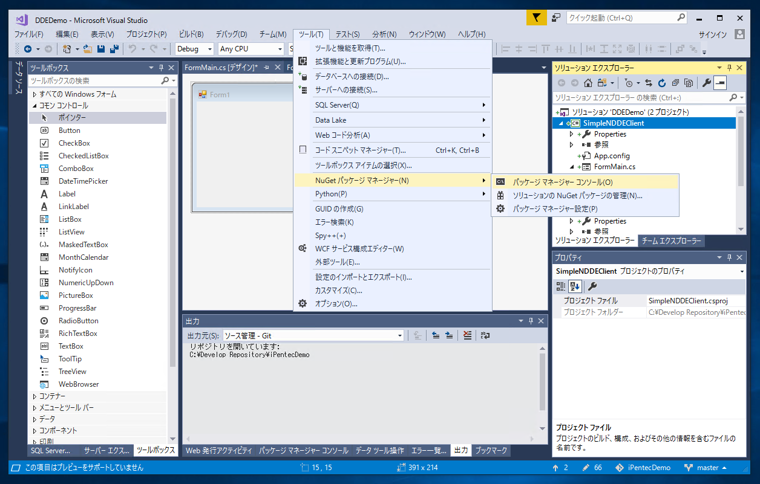The height and width of the screenshot is (484, 760).
Task: Click the show all files icon in Solution Explorer
Action: point(688,83)
